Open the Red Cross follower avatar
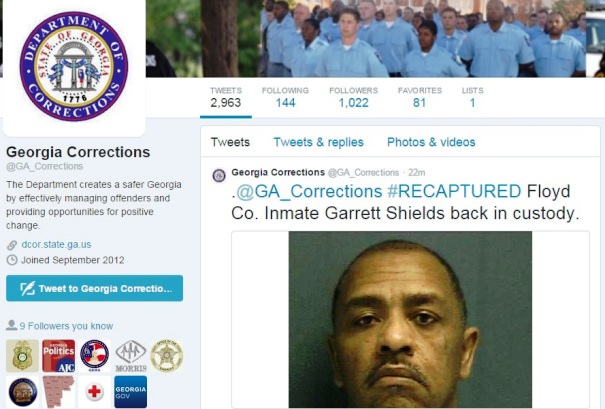 pos(95,392)
